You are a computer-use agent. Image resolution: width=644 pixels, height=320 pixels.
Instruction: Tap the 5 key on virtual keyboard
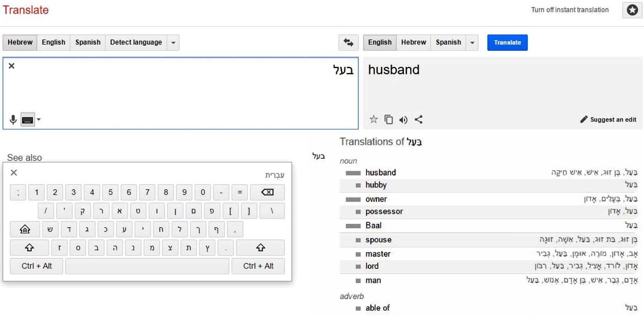110,192
